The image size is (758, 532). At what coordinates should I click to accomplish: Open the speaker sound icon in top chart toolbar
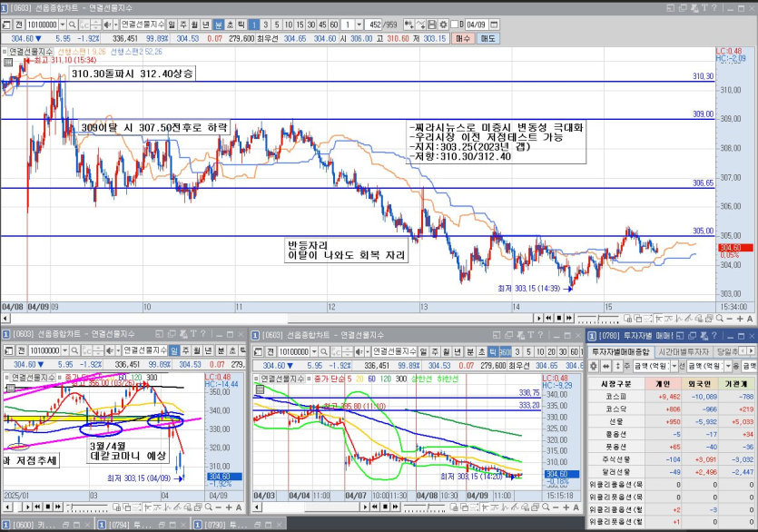pyautogui.click(x=107, y=25)
